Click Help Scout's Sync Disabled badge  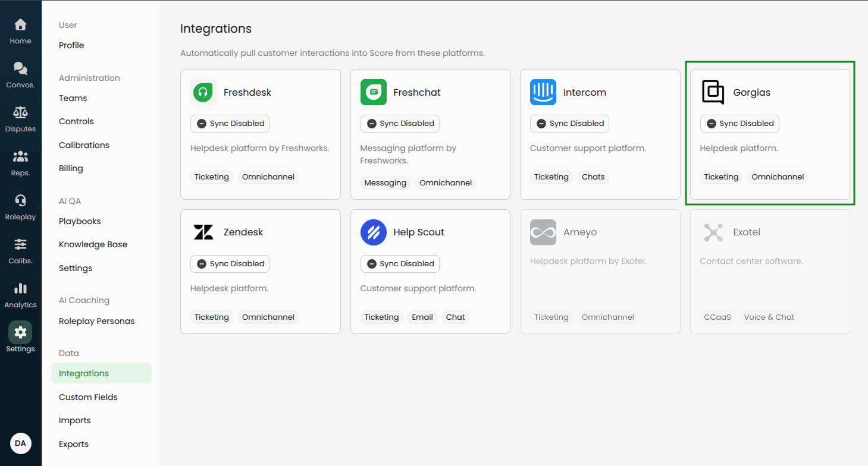click(x=400, y=264)
